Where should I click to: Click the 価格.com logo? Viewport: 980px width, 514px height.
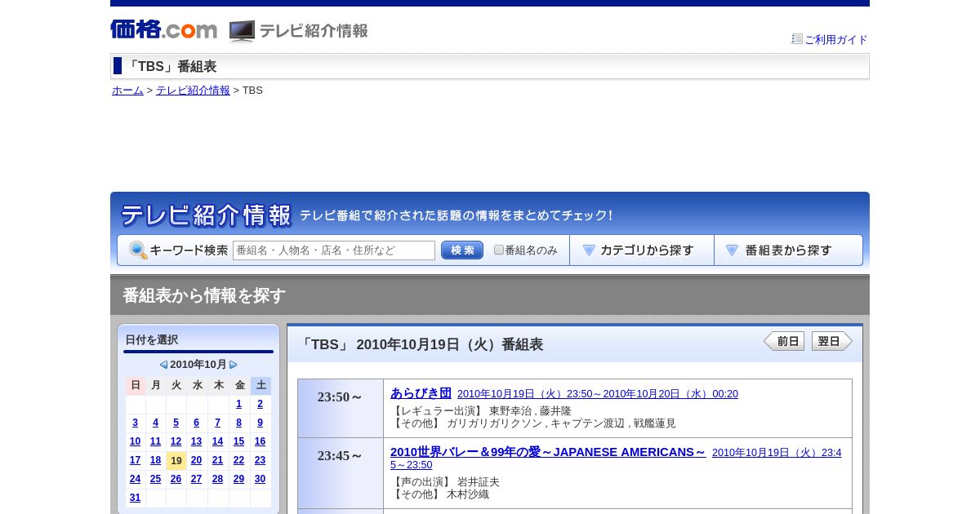163,29
